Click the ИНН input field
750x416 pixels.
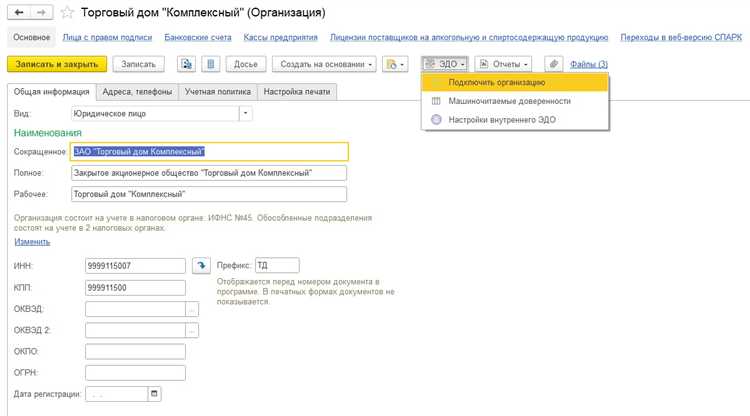pos(135,265)
